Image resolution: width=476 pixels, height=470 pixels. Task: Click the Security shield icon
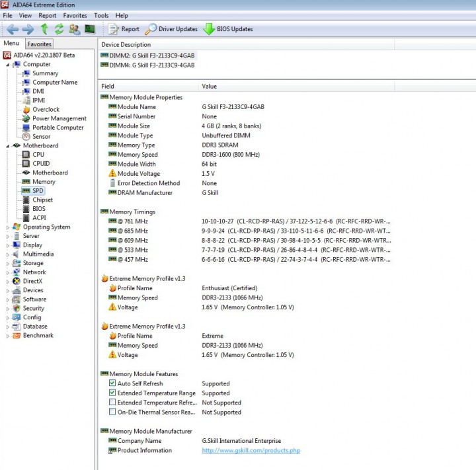[x=17, y=308]
